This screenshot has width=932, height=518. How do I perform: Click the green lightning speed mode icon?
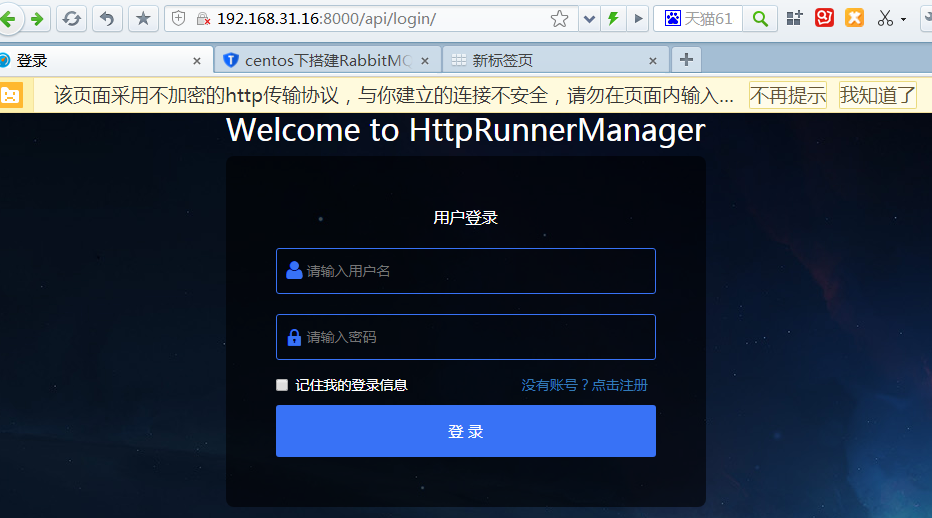(x=613, y=19)
